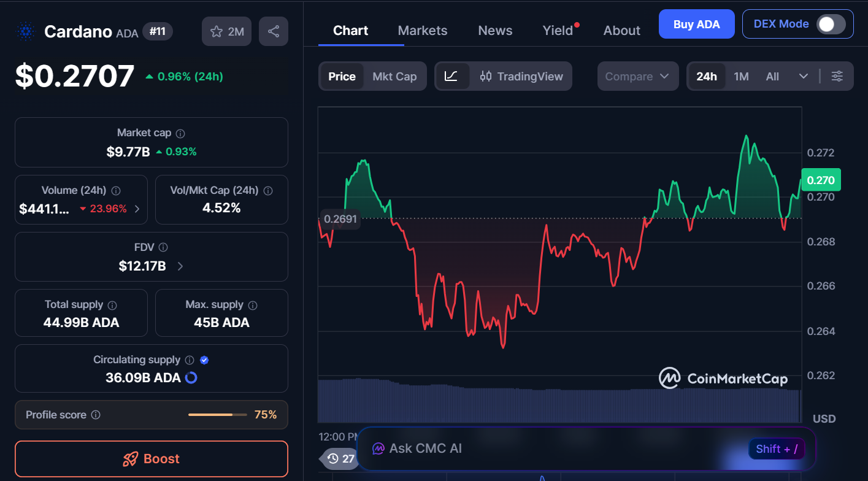The image size is (868, 481).
Task: Switch to the Markets tab
Action: click(422, 30)
